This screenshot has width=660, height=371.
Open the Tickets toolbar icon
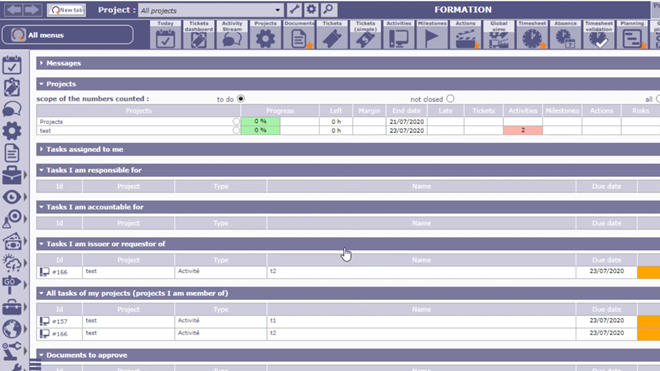click(332, 35)
